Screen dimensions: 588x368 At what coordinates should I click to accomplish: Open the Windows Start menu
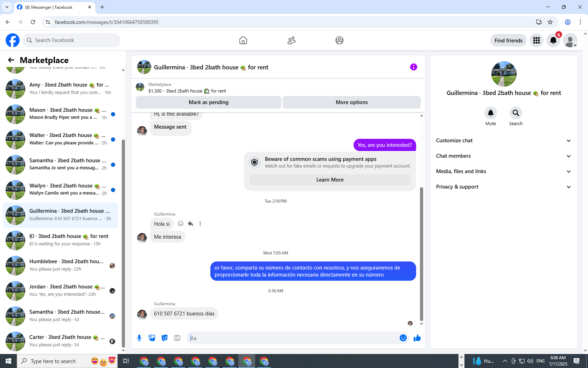[8, 361]
